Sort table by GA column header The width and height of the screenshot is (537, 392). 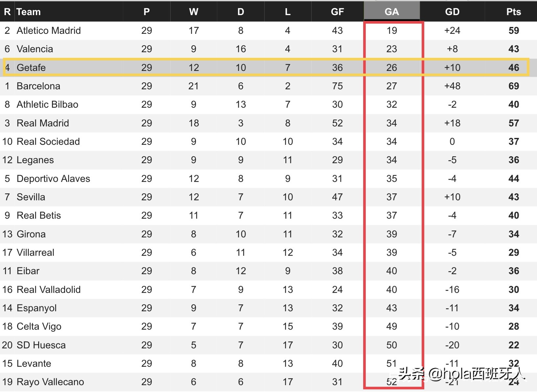391,12
